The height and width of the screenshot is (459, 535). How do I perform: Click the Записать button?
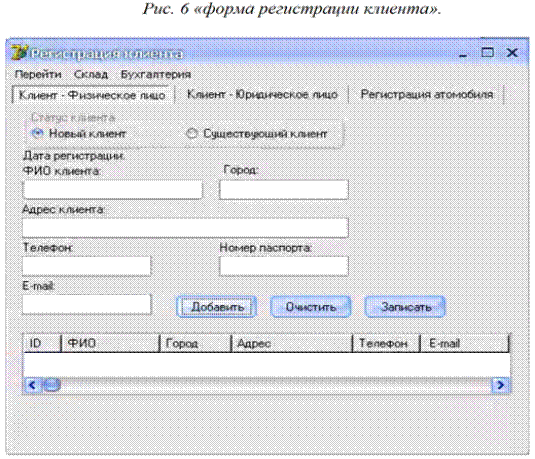tap(405, 307)
